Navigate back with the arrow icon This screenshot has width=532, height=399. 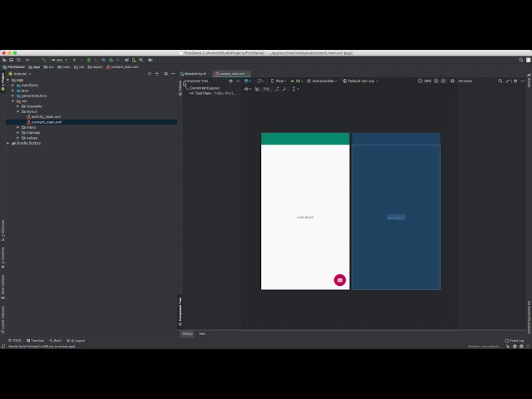tap(27, 60)
